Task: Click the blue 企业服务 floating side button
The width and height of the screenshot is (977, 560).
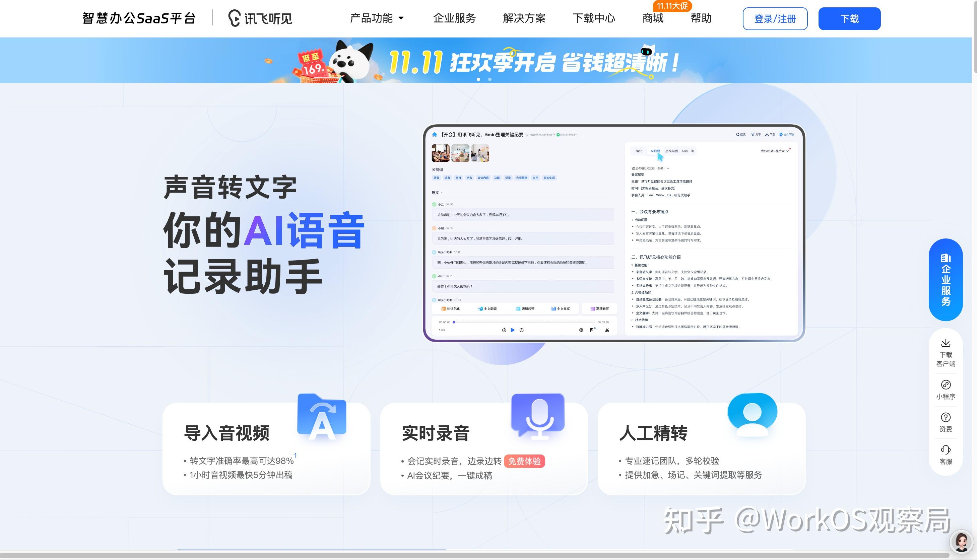Action: (x=946, y=280)
